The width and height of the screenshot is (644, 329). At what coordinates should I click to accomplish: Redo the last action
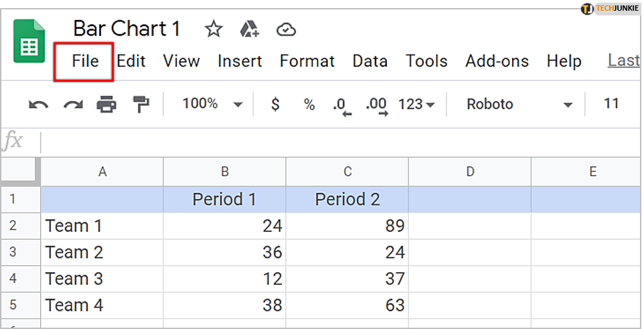72,104
